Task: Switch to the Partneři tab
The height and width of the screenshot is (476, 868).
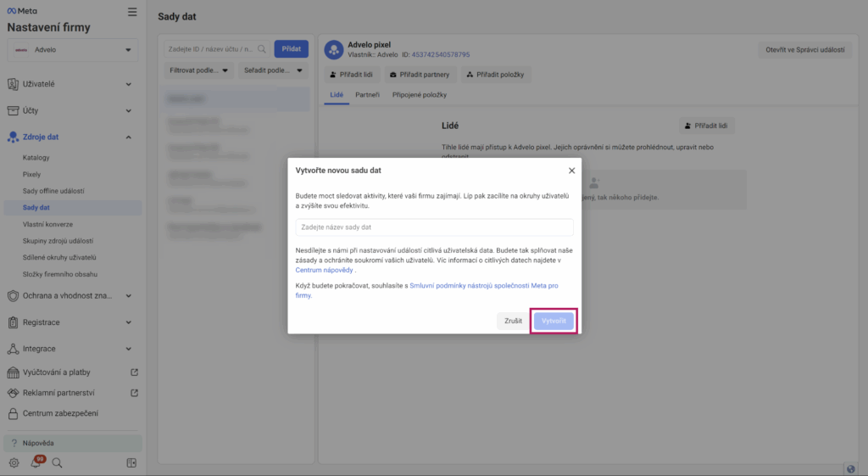Action: coord(367,95)
